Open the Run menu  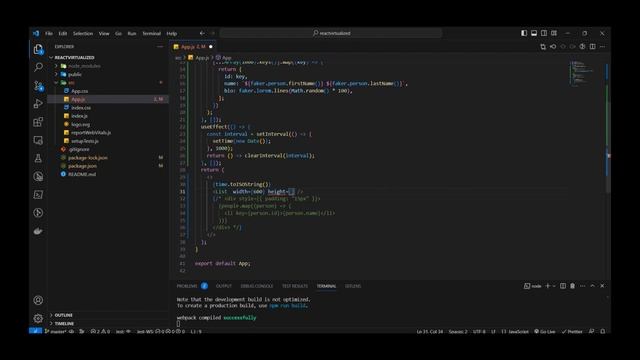(131, 33)
